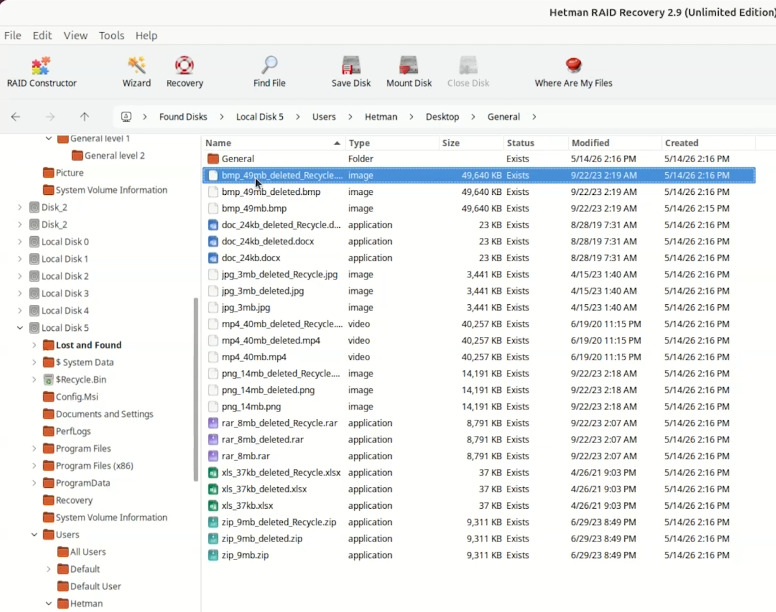Click the doc_24kb.docx file icon
The height and width of the screenshot is (612, 776).
click(213, 258)
